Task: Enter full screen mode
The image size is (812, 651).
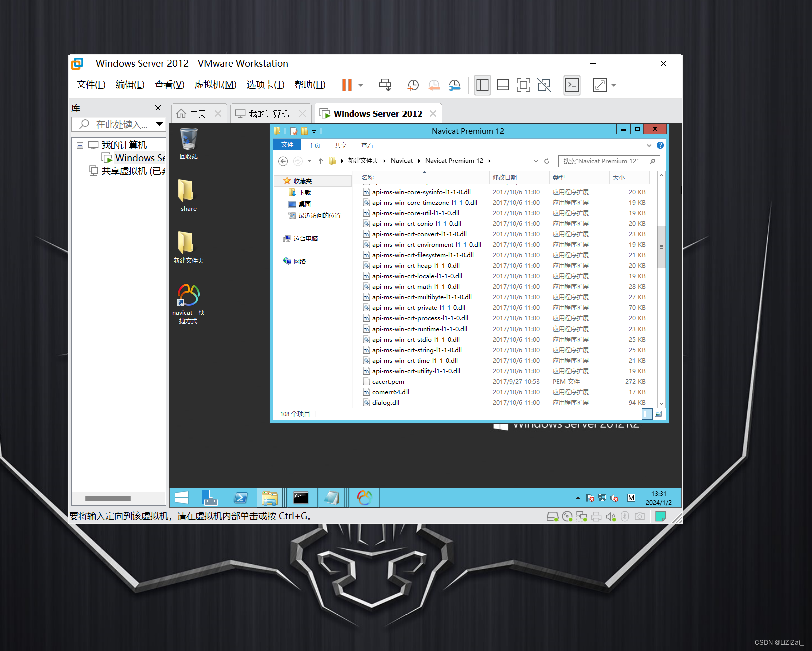Action: [523, 85]
